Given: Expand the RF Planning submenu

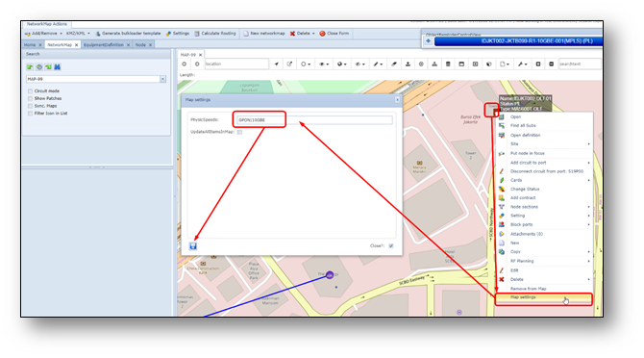Looking at the screenshot, I should [x=544, y=261].
